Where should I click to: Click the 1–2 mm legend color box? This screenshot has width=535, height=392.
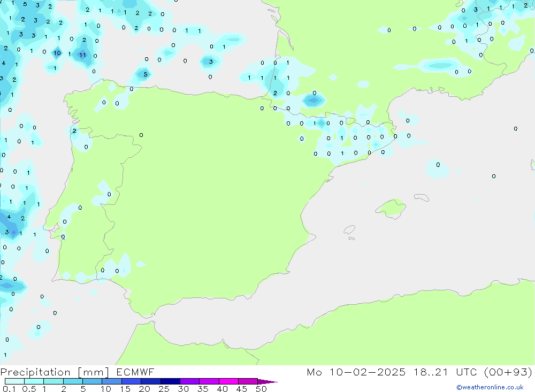(53, 381)
